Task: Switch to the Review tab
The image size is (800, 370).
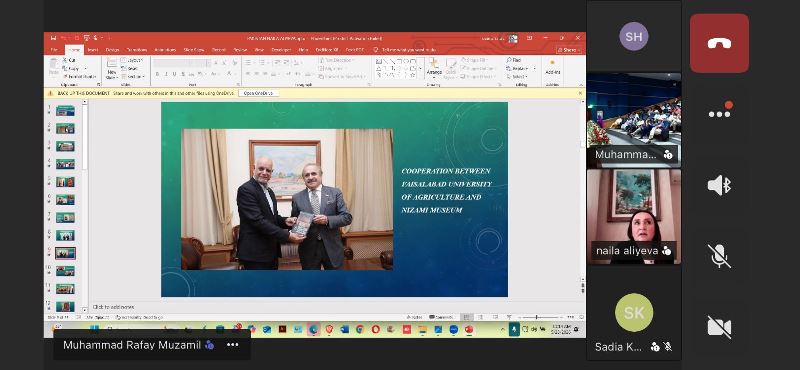Action: click(240, 50)
